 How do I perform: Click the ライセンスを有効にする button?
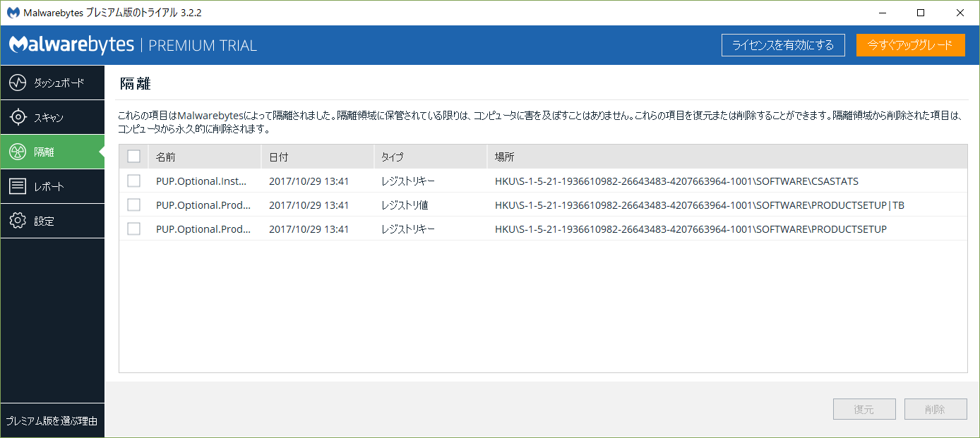click(x=782, y=44)
